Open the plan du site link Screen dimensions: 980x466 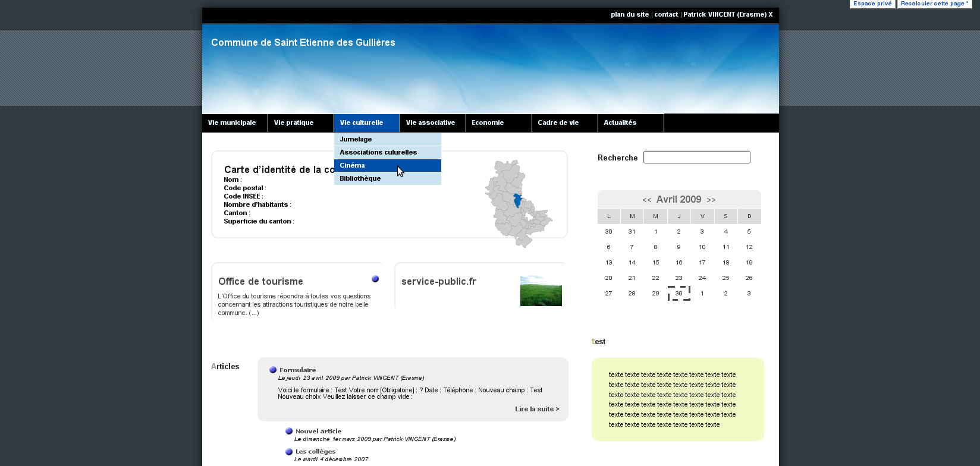coord(630,14)
